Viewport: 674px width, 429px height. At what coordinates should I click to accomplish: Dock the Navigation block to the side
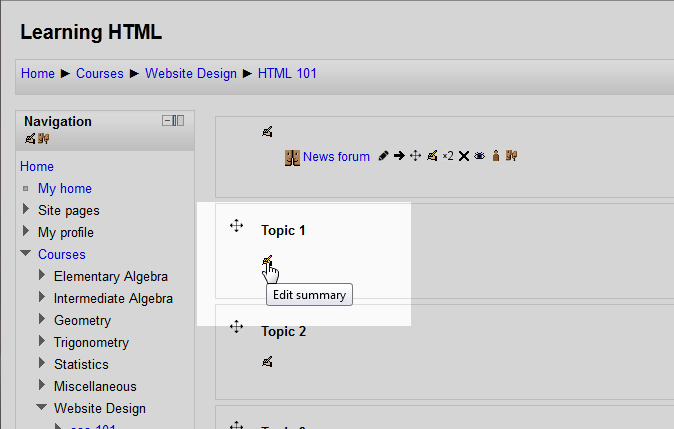[x=179, y=121]
